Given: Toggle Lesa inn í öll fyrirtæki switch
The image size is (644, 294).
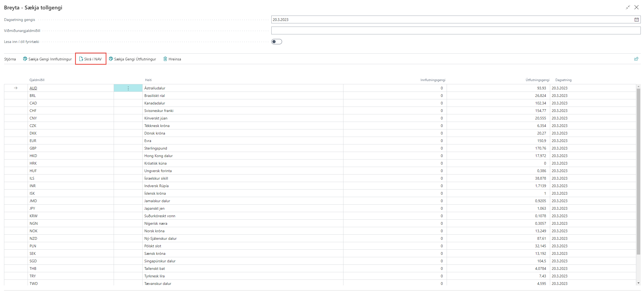Looking at the screenshot, I should pos(276,42).
